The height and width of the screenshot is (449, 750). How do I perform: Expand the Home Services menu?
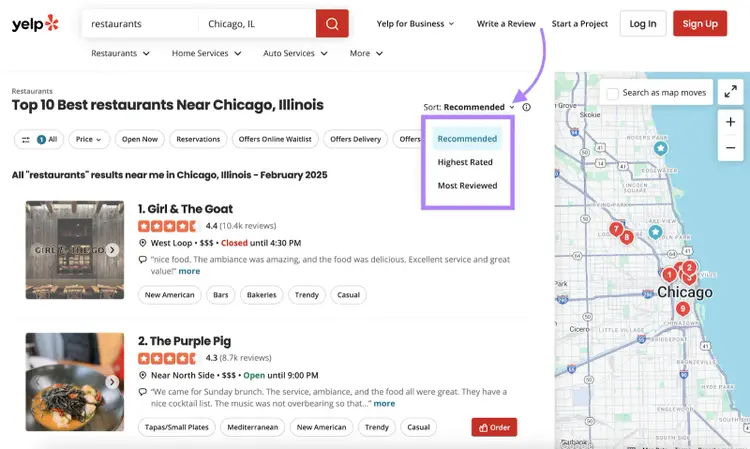(x=207, y=53)
